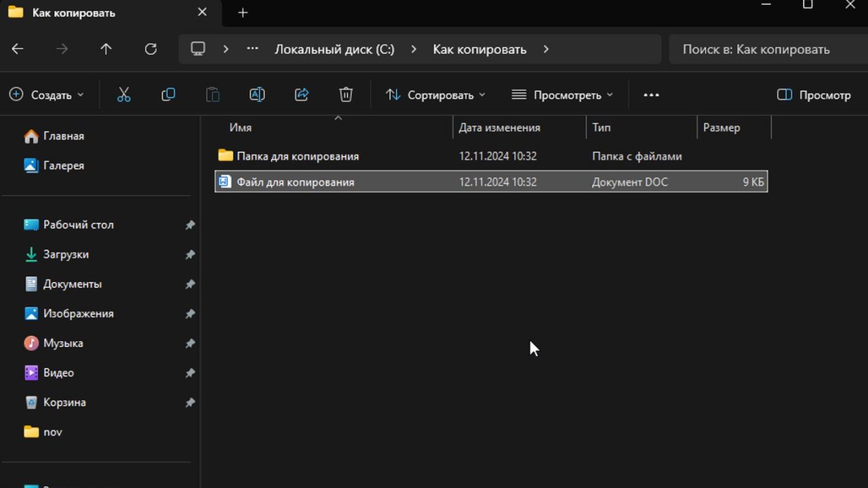The width and height of the screenshot is (868, 488).
Task: Navigate back with the left arrow
Action: (18, 49)
